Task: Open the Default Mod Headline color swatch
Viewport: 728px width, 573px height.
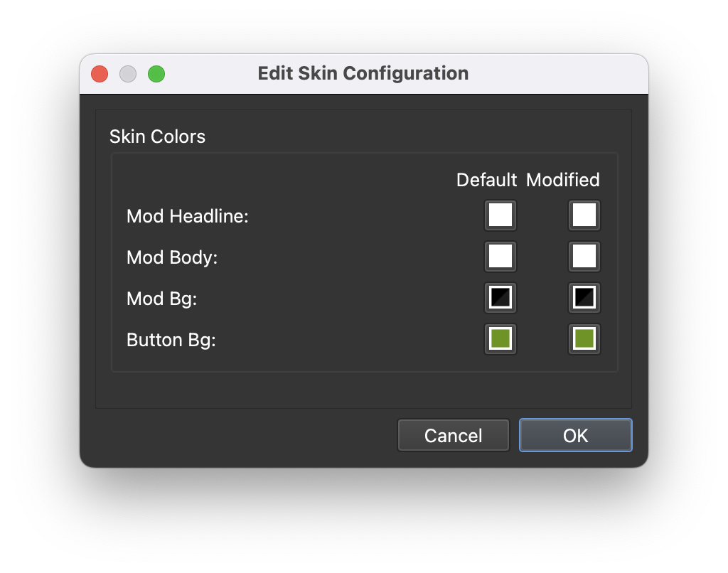Action: pos(500,215)
